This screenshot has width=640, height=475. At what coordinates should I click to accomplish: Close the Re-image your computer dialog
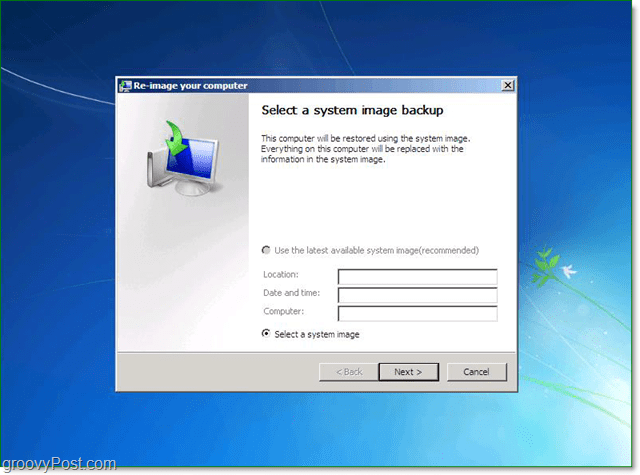507,85
